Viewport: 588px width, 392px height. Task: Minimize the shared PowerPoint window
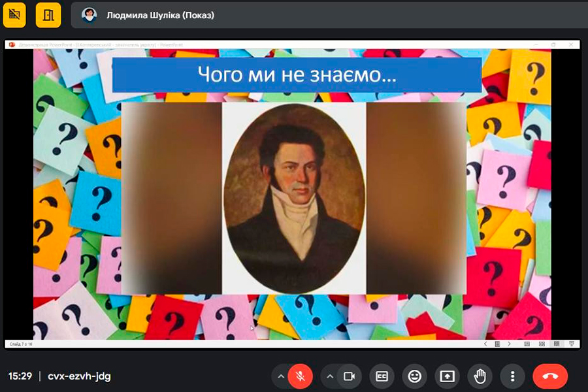(x=536, y=44)
